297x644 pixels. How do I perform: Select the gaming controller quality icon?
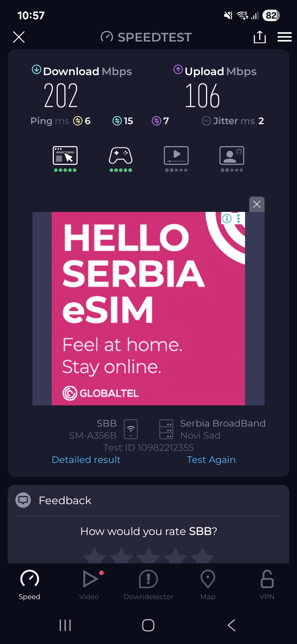coord(121,159)
